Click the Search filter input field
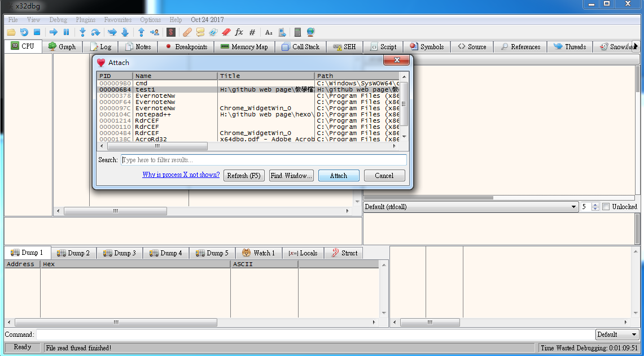The width and height of the screenshot is (644, 356). (264, 160)
